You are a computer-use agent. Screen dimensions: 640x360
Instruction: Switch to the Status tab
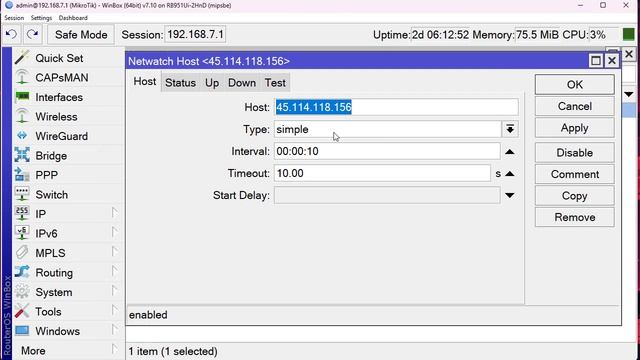click(x=180, y=83)
